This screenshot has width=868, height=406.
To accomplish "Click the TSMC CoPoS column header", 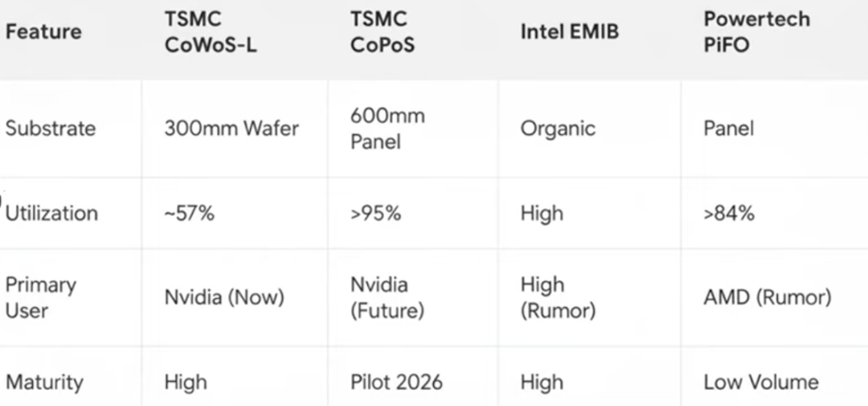I will [x=383, y=32].
